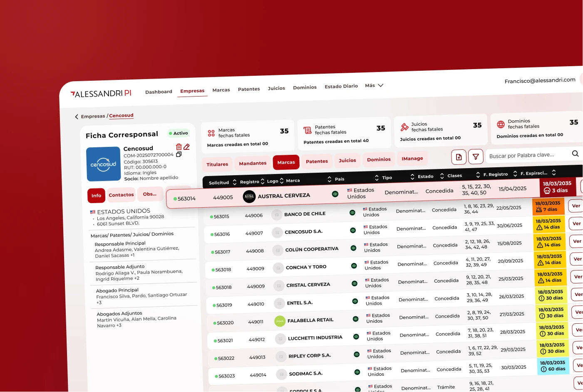Toggle the eye icon for Lucchetti Industria
Viewport: 583px width, 392px height.
tap(356, 337)
